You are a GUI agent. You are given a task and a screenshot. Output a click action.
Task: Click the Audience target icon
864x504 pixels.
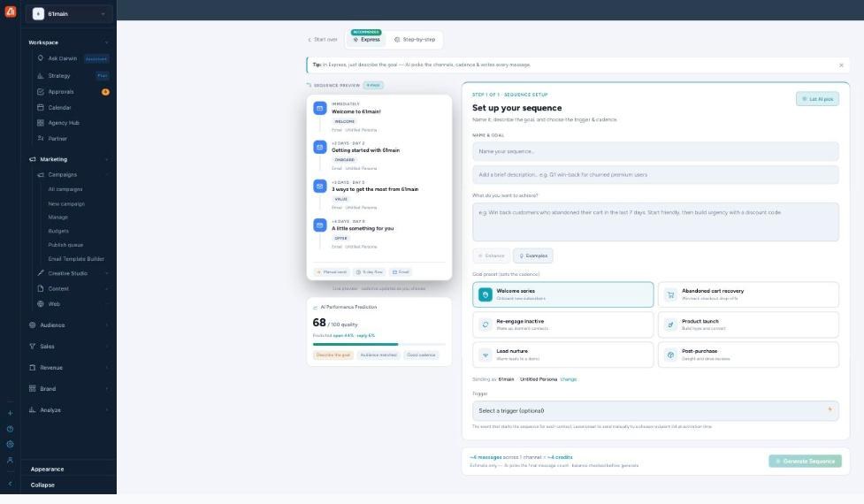tap(32, 325)
